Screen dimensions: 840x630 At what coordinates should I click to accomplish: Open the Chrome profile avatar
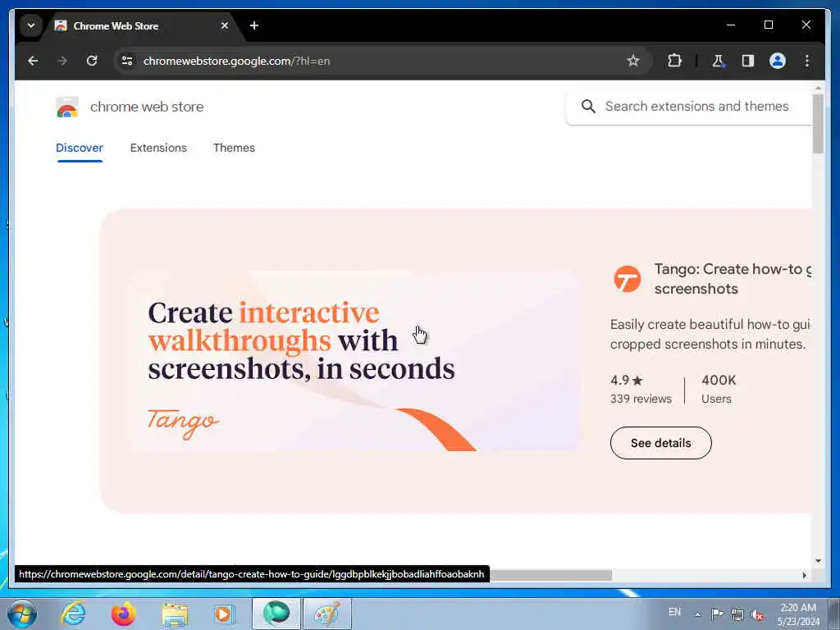point(778,61)
